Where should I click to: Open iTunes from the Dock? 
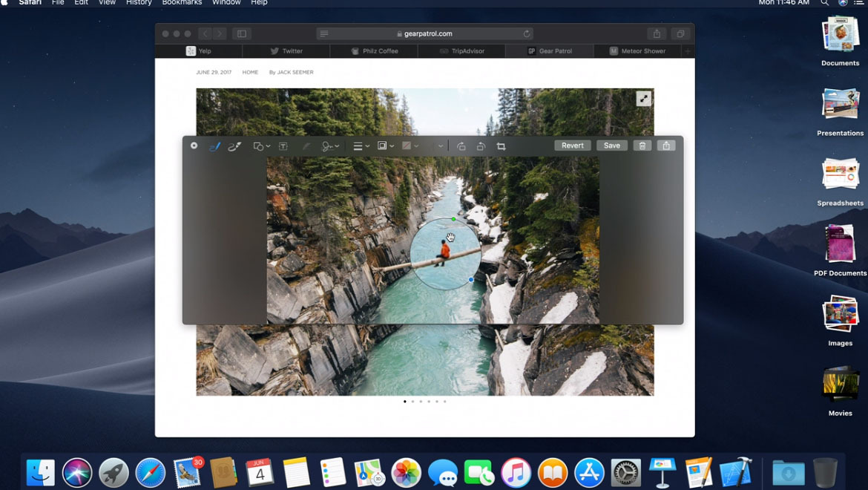click(x=516, y=473)
